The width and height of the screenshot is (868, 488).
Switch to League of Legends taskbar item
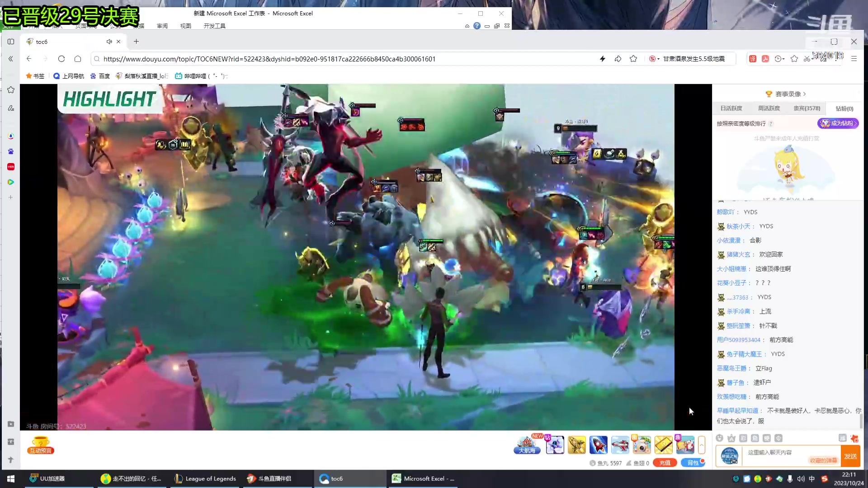206,479
